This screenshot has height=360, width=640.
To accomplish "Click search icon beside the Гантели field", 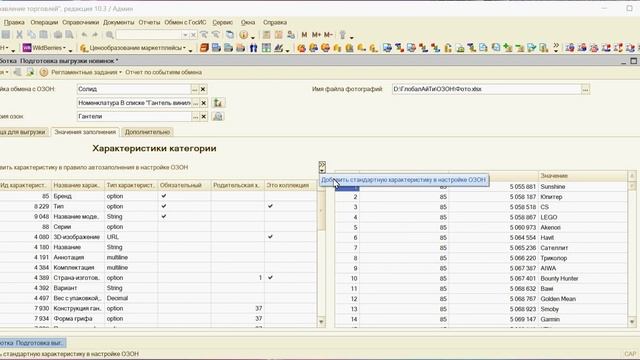I will [x=218, y=116].
